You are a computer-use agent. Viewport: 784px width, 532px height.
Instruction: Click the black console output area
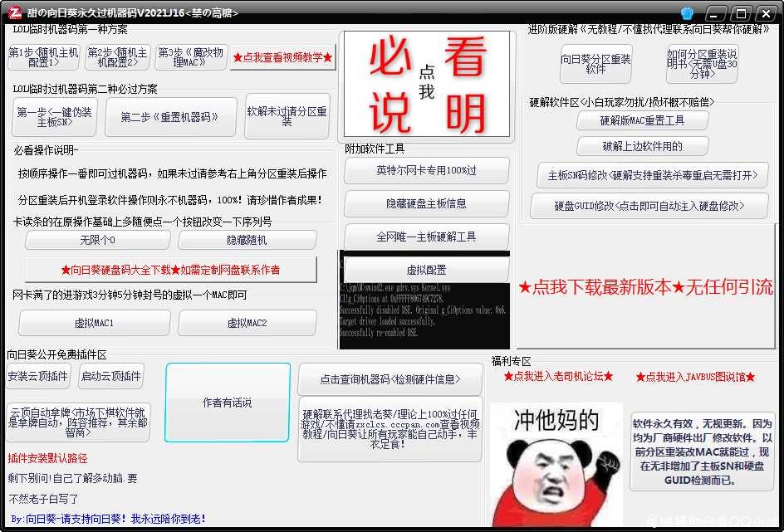pos(424,315)
